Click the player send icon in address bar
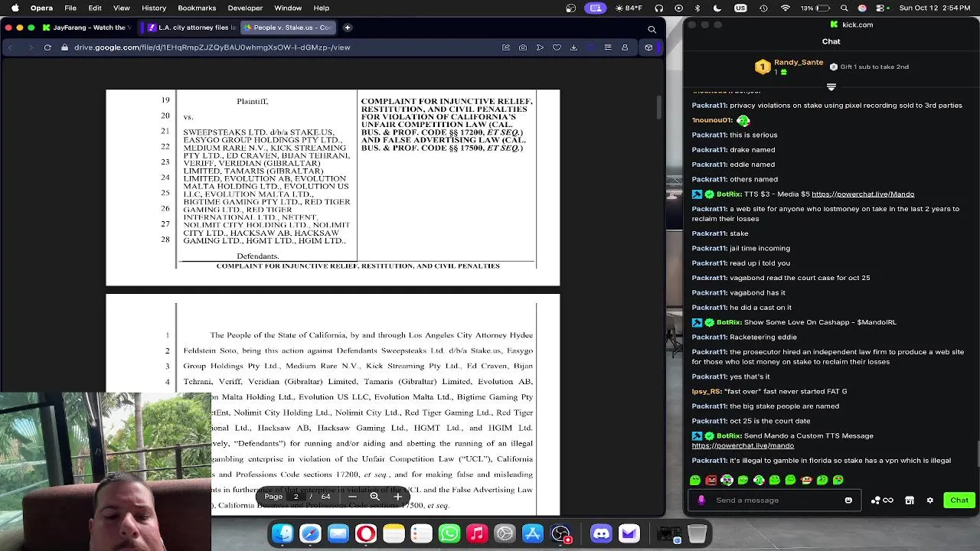 coord(540,47)
